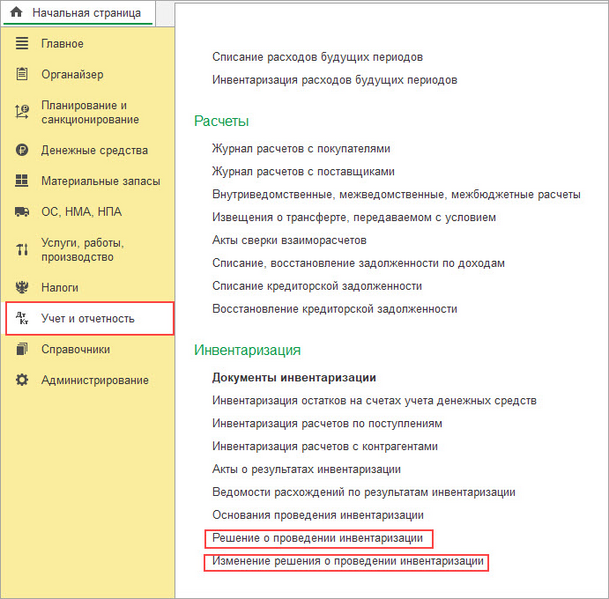Open Решение о проведении инвентаризации
Image resolution: width=609 pixels, height=599 pixels.
pos(316,538)
